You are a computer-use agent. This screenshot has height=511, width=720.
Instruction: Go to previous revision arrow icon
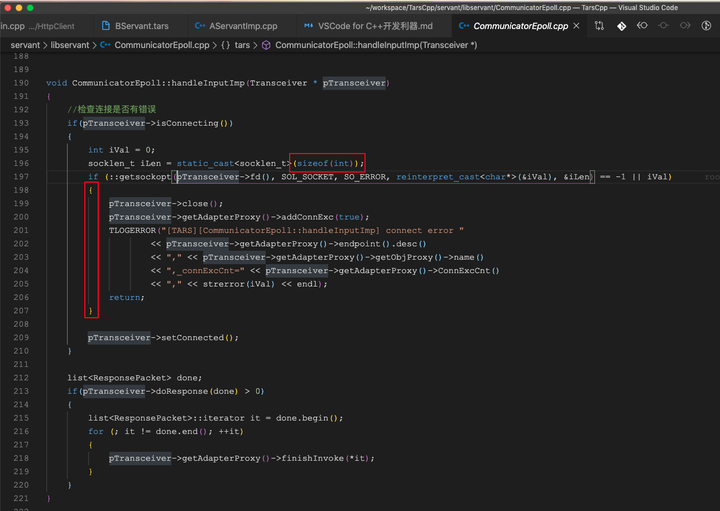pyautogui.click(x=642, y=26)
